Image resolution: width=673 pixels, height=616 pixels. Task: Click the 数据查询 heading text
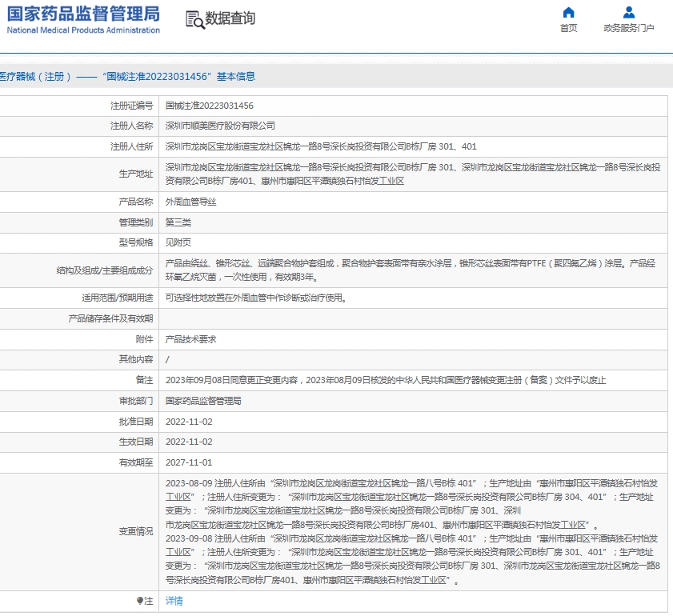pyautogui.click(x=230, y=18)
